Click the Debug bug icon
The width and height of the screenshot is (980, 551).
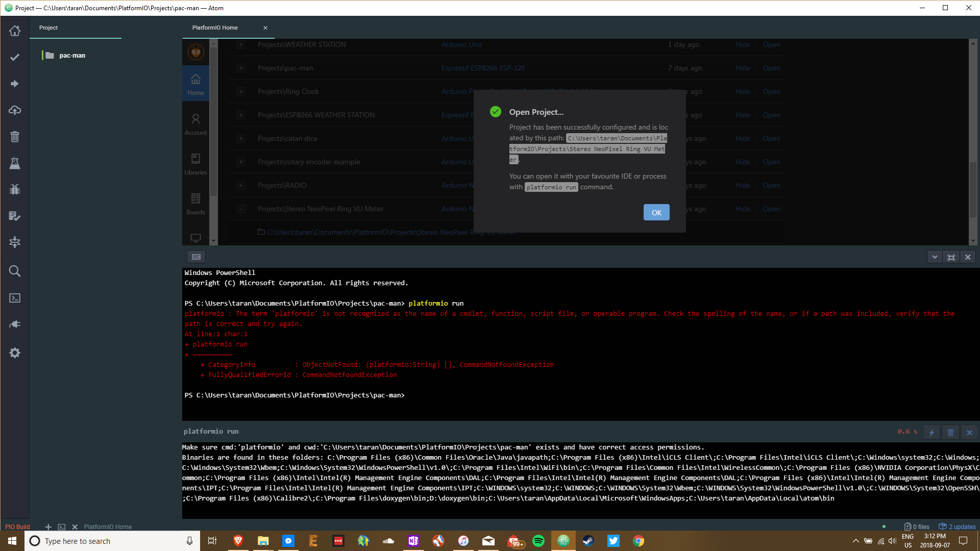point(15,189)
